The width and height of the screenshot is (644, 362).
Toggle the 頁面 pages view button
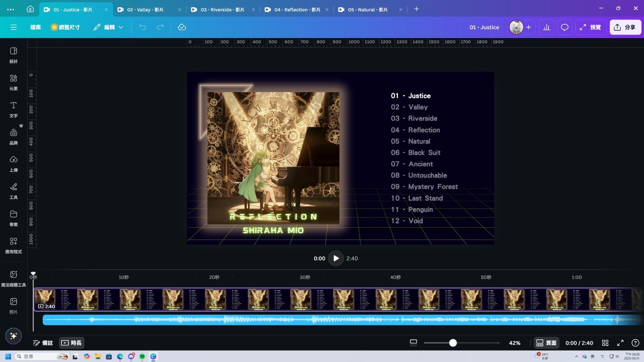[x=546, y=343]
